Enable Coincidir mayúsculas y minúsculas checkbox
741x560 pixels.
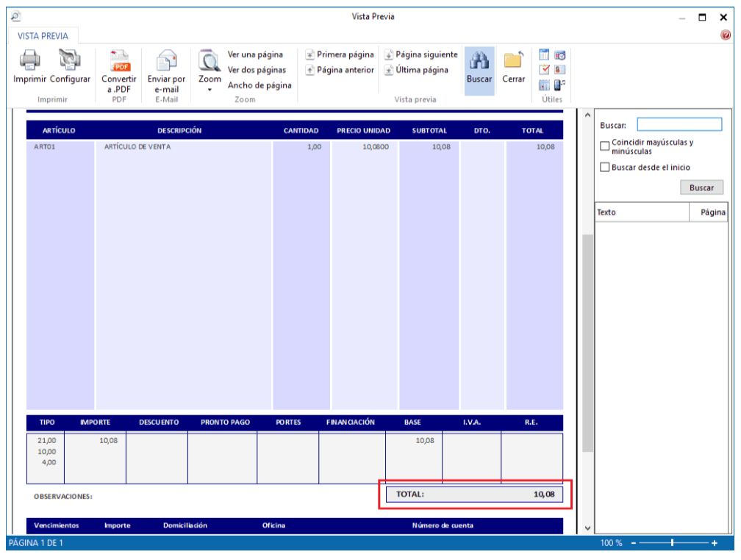[605, 146]
